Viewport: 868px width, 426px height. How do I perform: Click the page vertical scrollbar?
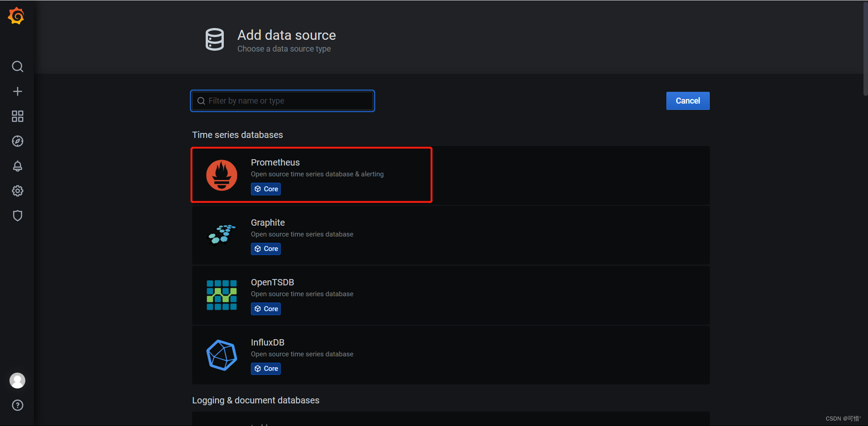865,49
